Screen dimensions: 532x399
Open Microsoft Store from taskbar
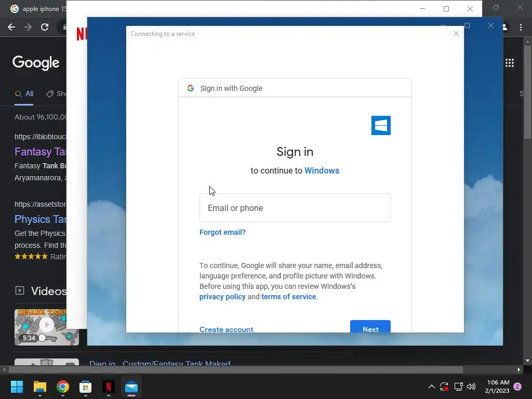click(86, 387)
